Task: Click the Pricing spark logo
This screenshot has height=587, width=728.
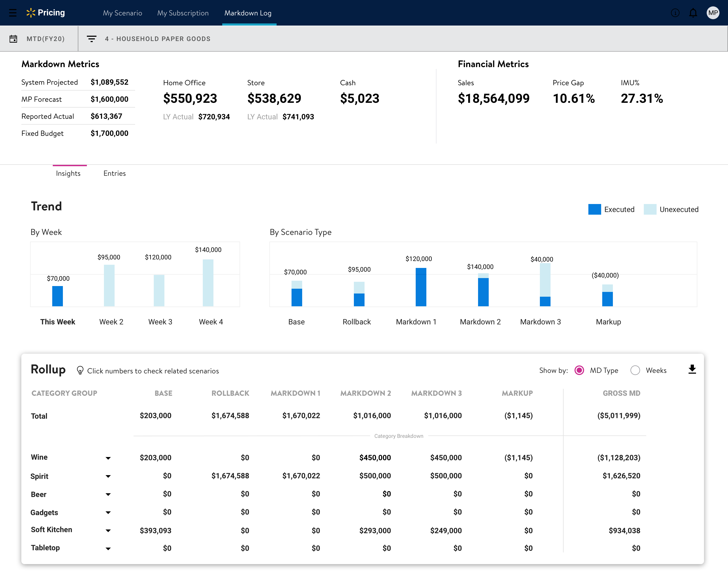Action: click(x=31, y=13)
